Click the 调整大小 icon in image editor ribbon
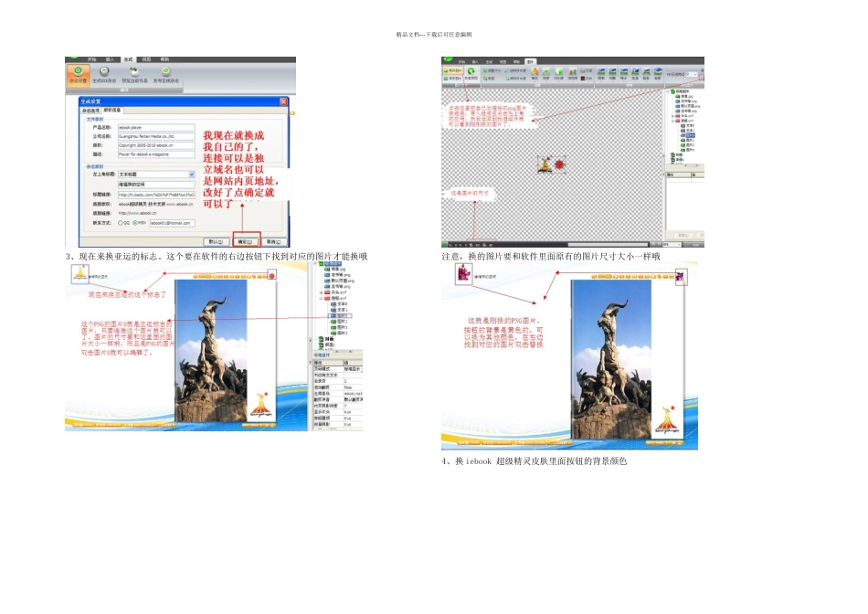This screenshot has height=614, width=868. (492, 71)
